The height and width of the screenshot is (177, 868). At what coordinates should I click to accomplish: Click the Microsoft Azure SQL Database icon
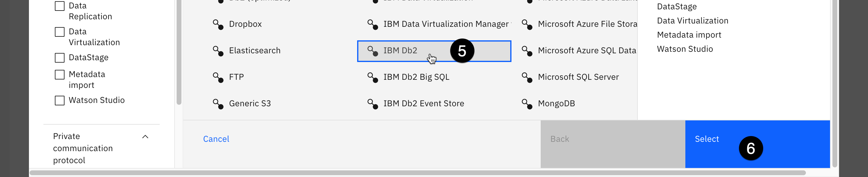527,51
